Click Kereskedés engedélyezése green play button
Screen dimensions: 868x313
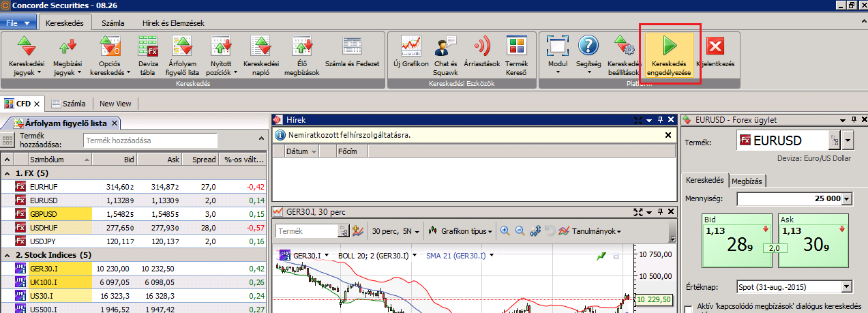(x=670, y=56)
